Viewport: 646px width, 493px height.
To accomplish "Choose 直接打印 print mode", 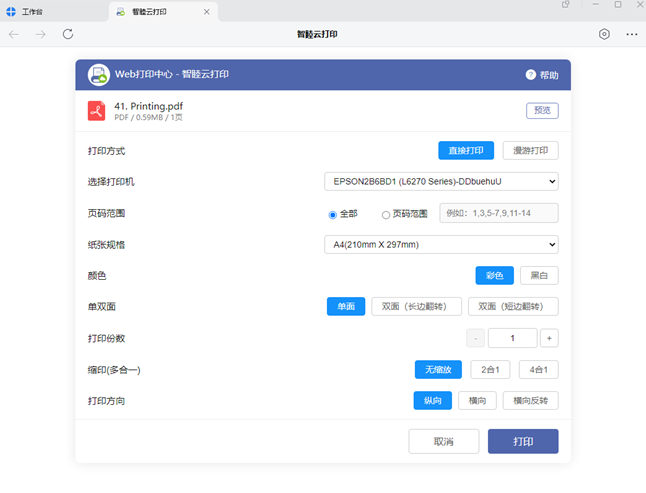I will 466,150.
